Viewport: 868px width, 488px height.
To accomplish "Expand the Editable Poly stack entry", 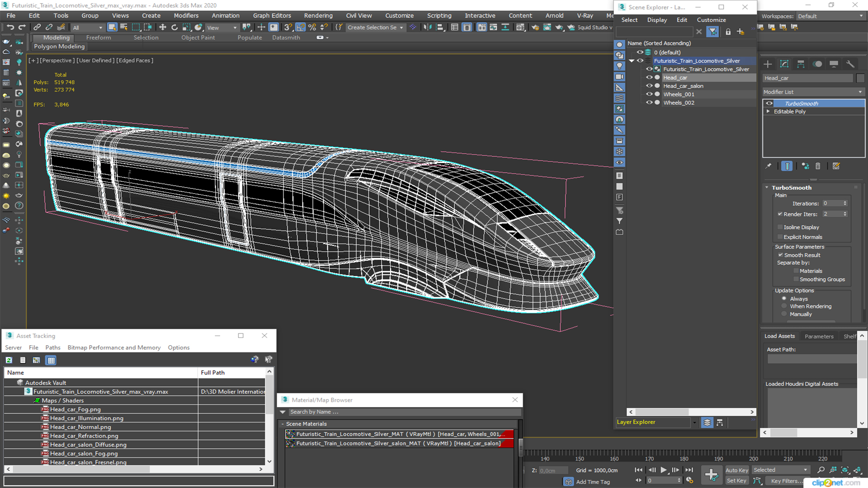I will [768, 111].
